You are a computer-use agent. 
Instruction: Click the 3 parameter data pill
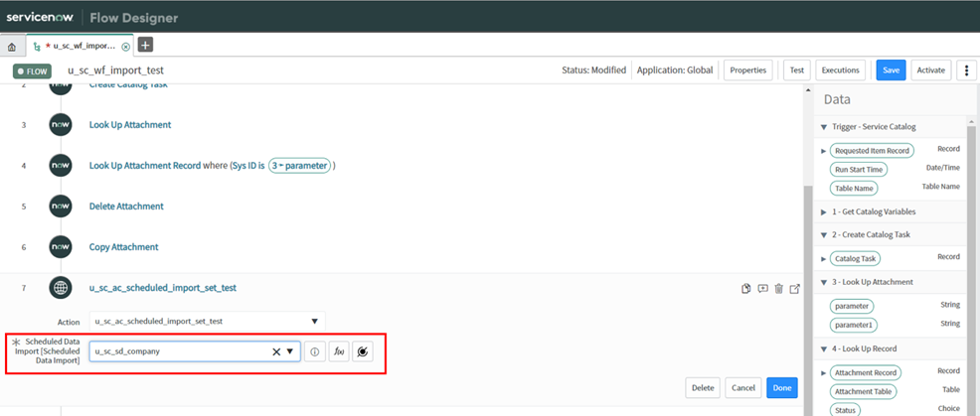tap(299, 166)
